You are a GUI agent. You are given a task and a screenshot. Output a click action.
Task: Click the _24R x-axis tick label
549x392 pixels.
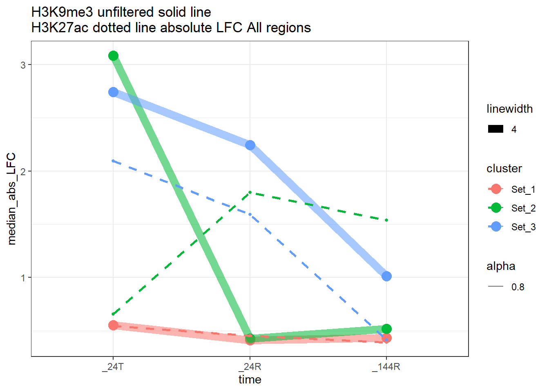point(250,367)
